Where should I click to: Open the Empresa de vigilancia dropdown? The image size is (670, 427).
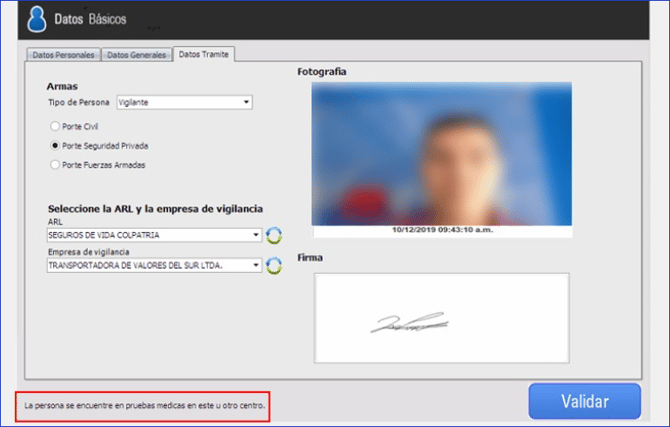click(x=154, y=265)
